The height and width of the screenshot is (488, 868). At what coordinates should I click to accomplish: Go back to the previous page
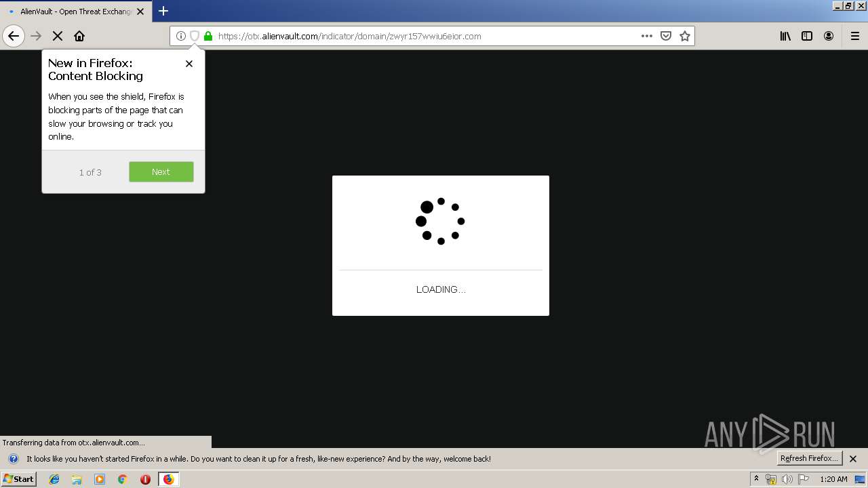tap(14, 36)
